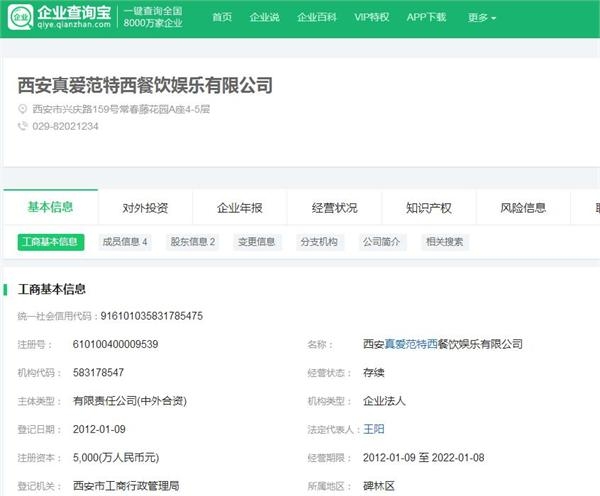Click the 工商基本信息 section heading

pyautogui.click(x=52, y=289)
